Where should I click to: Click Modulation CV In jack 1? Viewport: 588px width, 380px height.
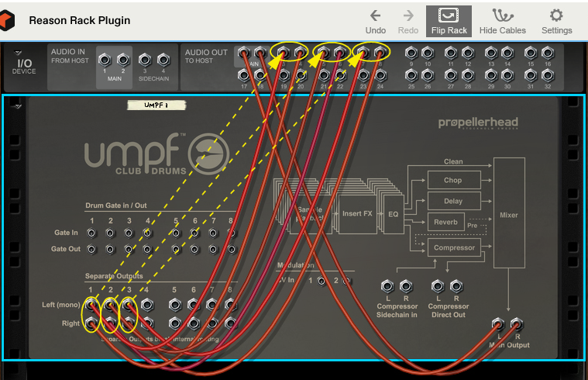pos(322,281)
